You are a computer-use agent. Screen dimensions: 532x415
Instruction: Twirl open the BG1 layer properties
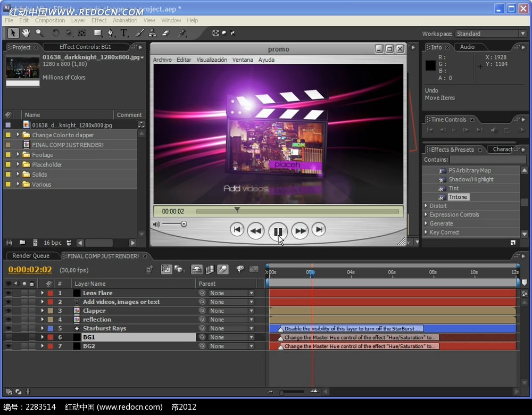pos(42,337)
